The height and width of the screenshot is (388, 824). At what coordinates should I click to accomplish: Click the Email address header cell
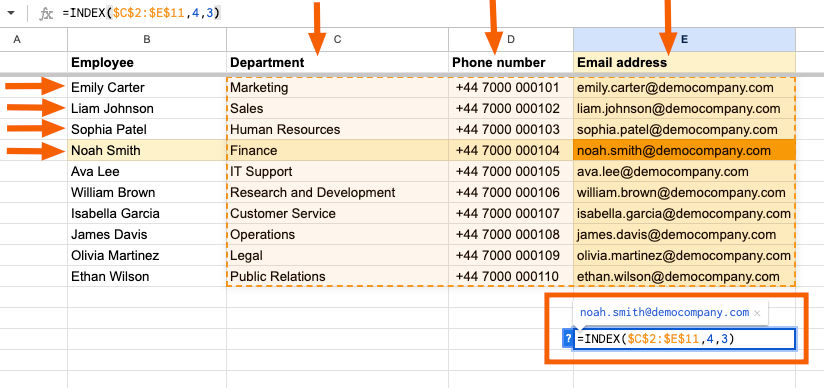tap(684, 63)
